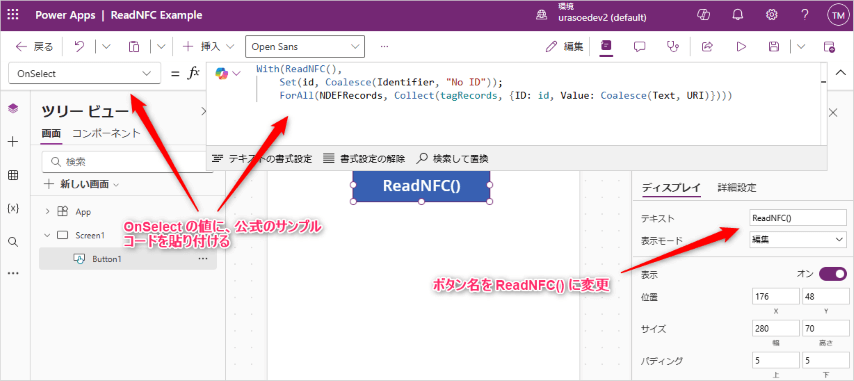Click the paste clipboard icon
Viewport: 854px width, 381px height.
pyautogui.click(x=134, y=47)
